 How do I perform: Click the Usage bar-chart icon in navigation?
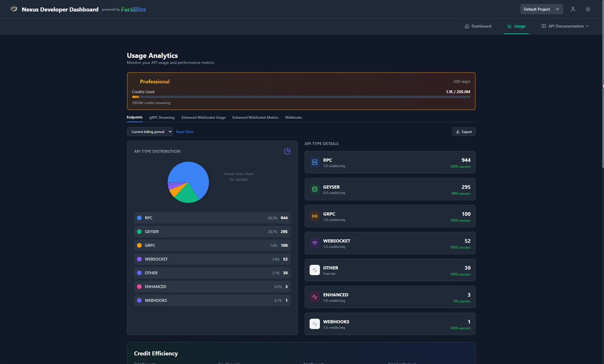click(x=508, y=25)
